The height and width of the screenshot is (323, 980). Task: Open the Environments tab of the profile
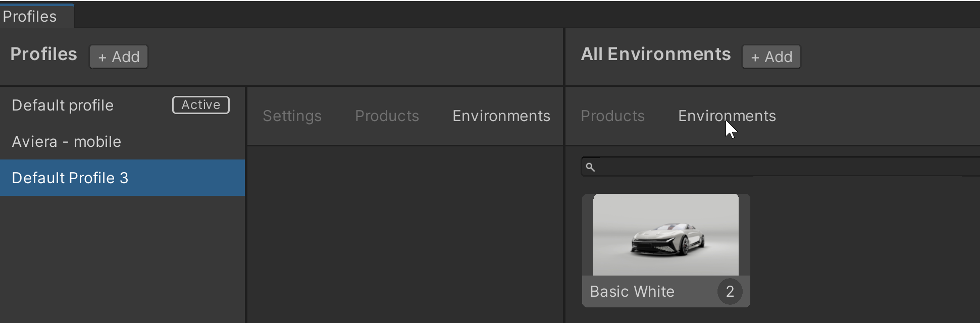point(501,116)
